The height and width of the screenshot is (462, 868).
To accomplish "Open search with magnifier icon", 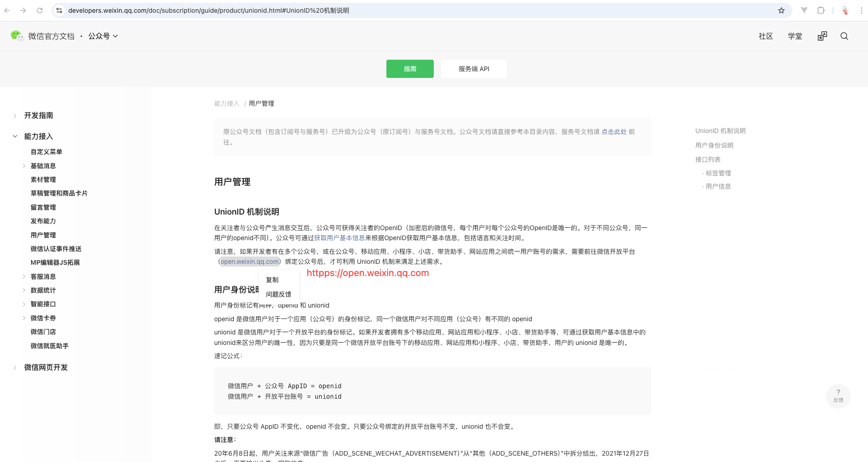I will click(844, 36).
